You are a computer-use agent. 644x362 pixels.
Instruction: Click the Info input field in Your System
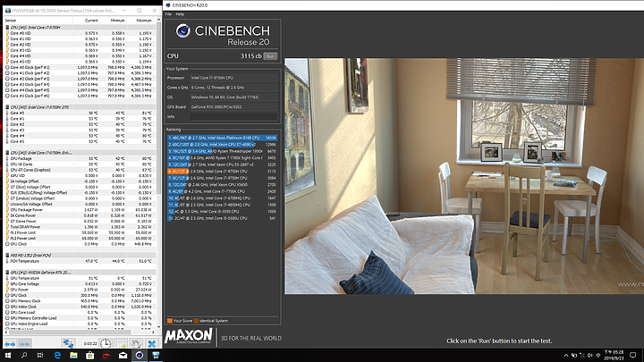(233, 116)
